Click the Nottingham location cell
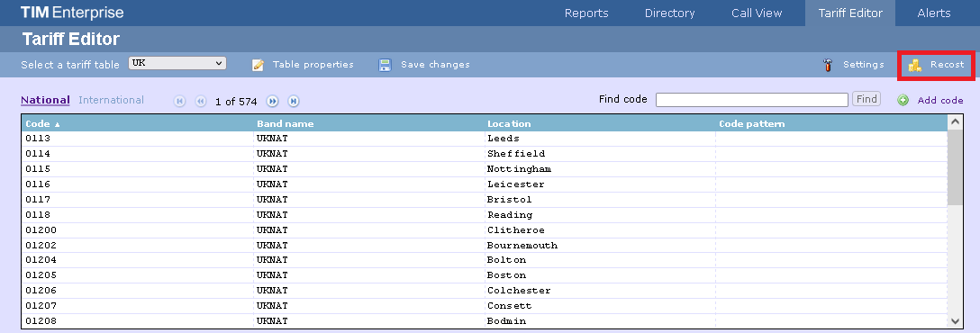The width and height of the screenshot is (980, 333). tap(600, 169)
